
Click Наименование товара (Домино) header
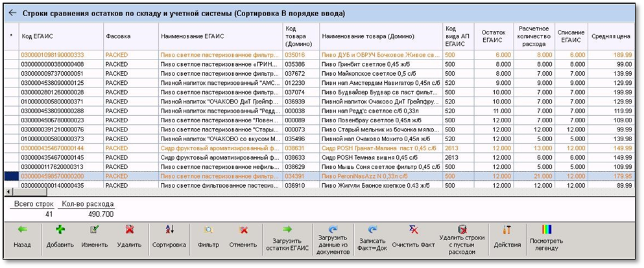(x=381, y=36)
